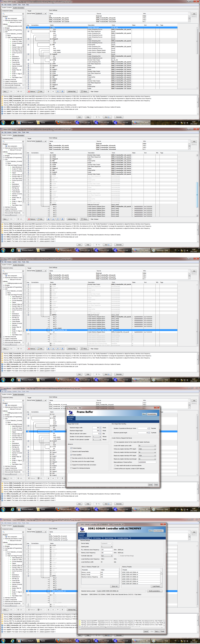Click Scaler1 info icon behind Frame Buffer dialog
The height and width of the screenshot is (644, 200).
click(2, 500)
